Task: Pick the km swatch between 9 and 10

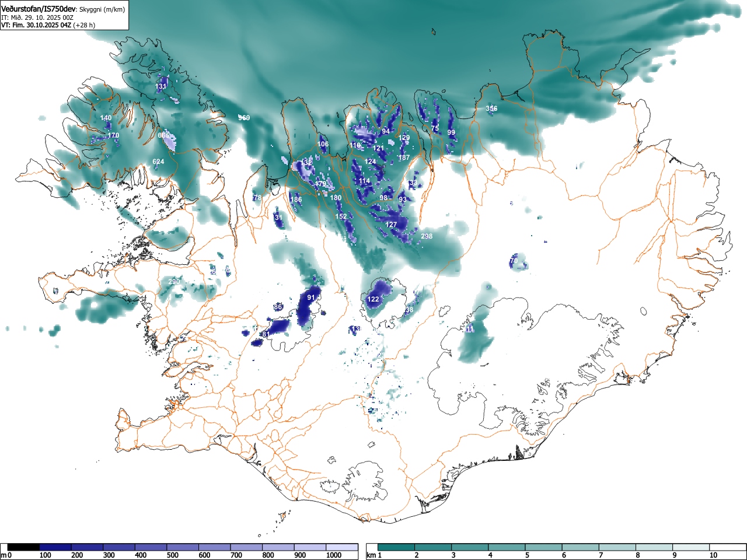Action: pyautogui.click(x=692, y=547)
